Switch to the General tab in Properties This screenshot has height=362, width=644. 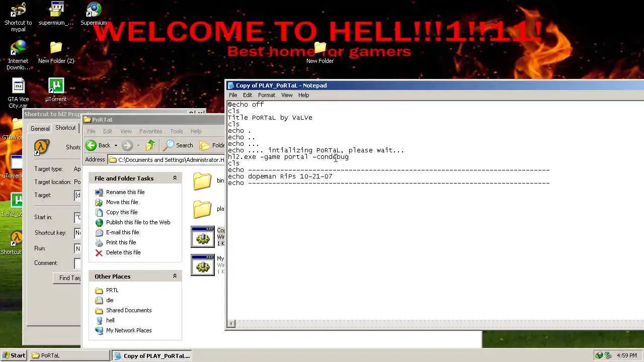coord(40,129)
